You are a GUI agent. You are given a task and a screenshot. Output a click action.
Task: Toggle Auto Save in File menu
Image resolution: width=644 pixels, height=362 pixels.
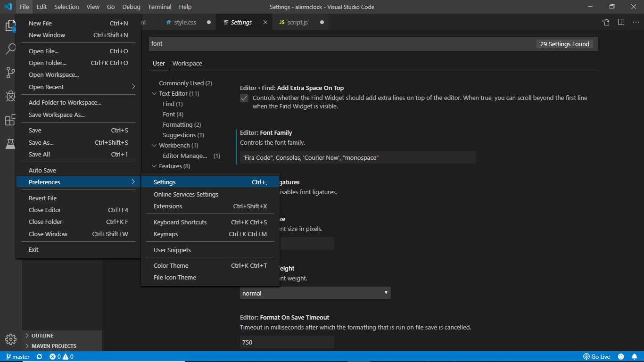pos(42,170)
